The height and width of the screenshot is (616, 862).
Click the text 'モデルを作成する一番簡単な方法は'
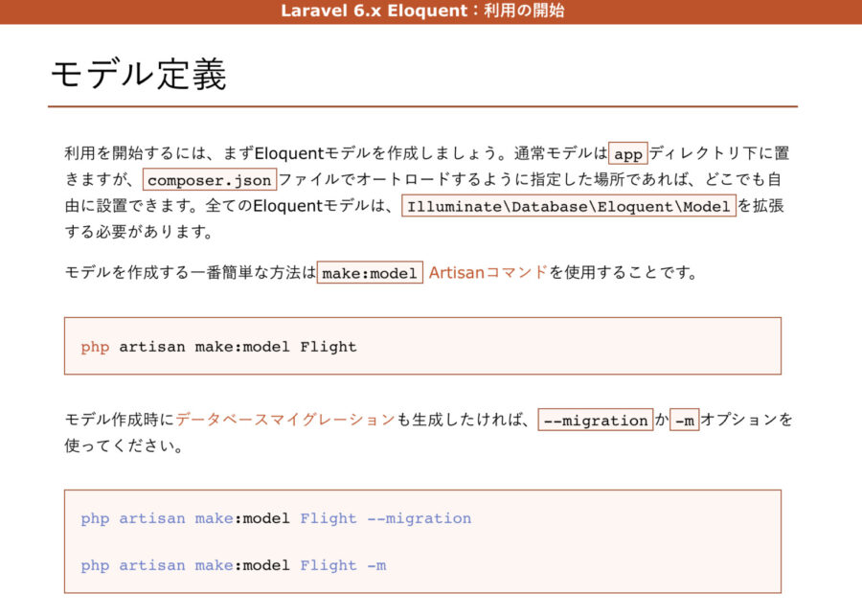pos(191,272)
